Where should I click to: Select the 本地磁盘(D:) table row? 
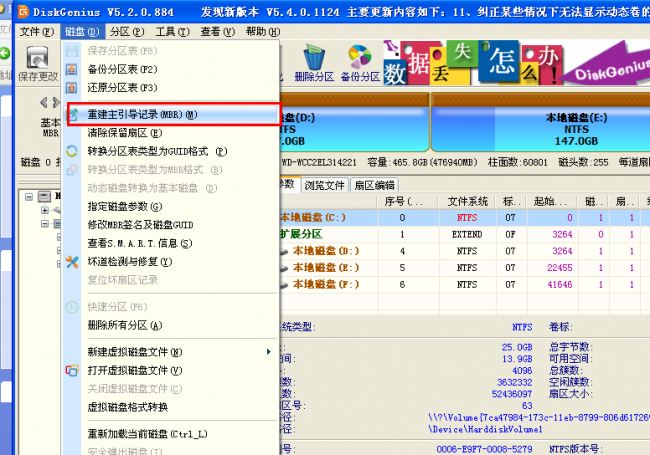click(465, 251)
